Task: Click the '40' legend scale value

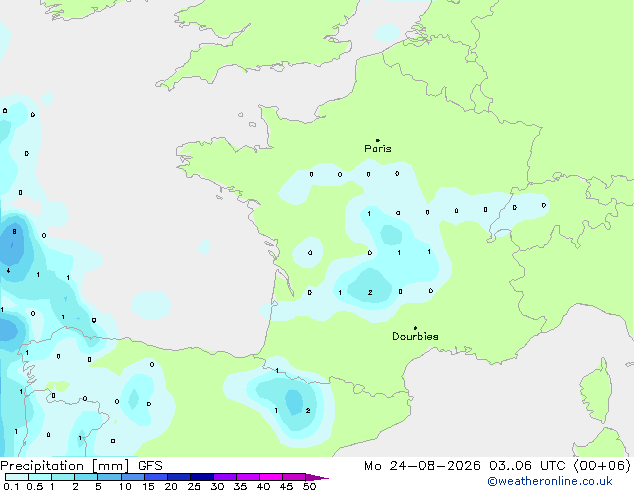Action: (263, 486)
